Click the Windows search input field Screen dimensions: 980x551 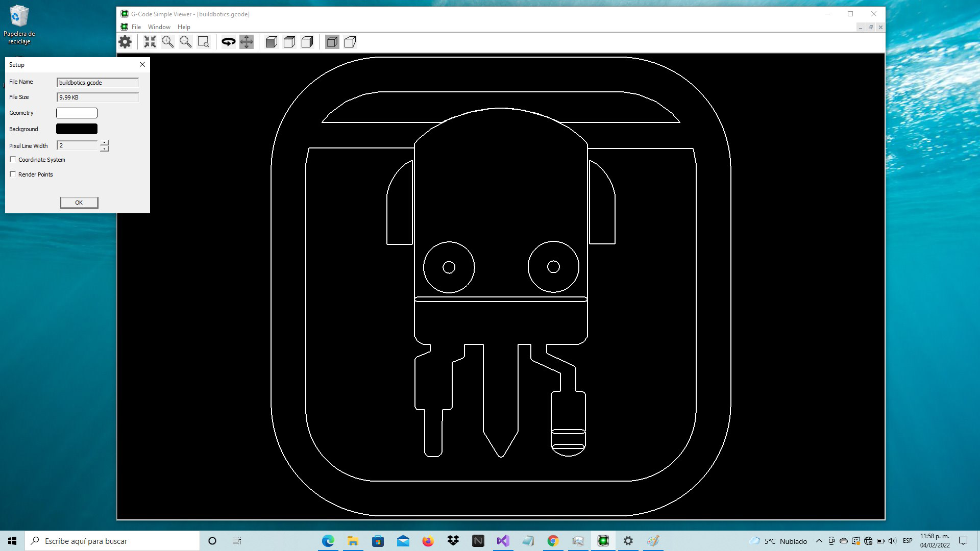[112, 541]
